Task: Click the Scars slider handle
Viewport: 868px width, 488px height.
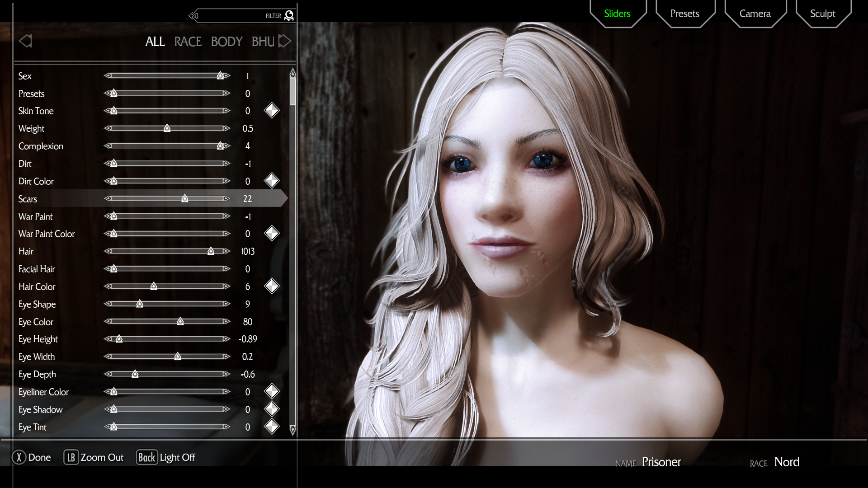Action: point(184,198)
